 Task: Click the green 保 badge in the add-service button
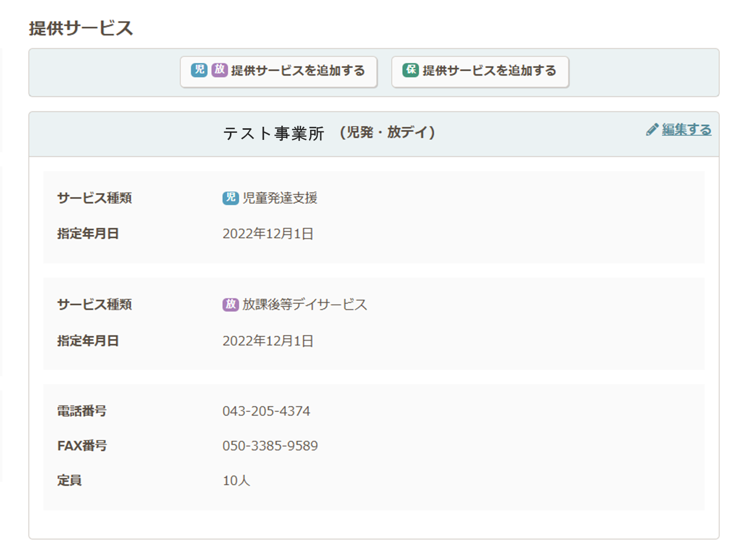click(x=411, y=70)
